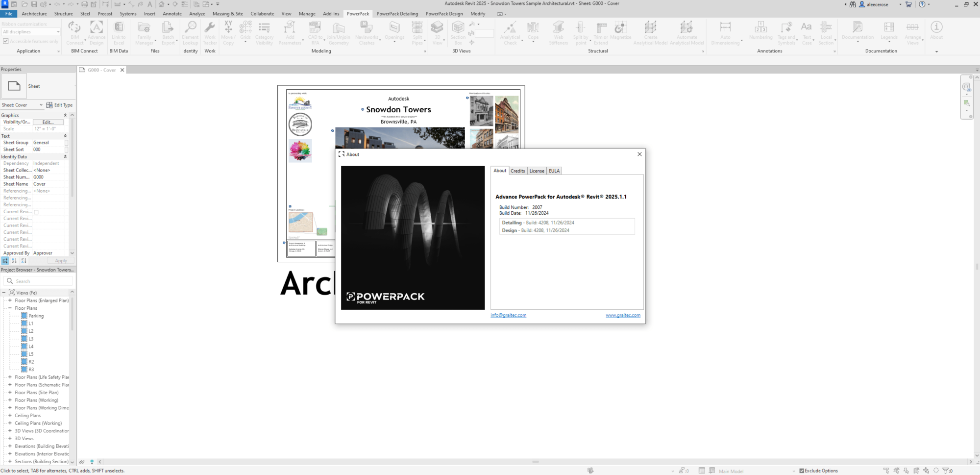Screen dimensions: 980x475
Task: Open Auto Dimensioning tool
Action: 725,33
